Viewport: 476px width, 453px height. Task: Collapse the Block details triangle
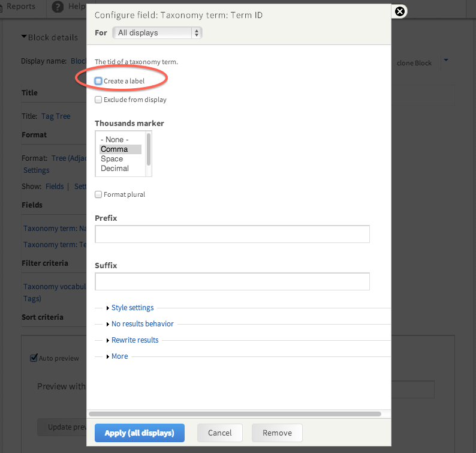coord(23,37)
